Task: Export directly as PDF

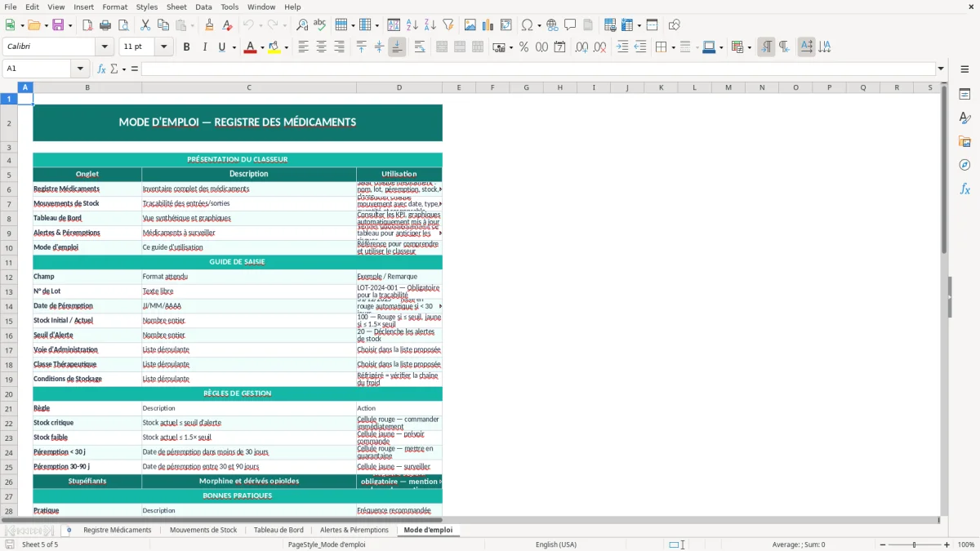Action: 87,25
